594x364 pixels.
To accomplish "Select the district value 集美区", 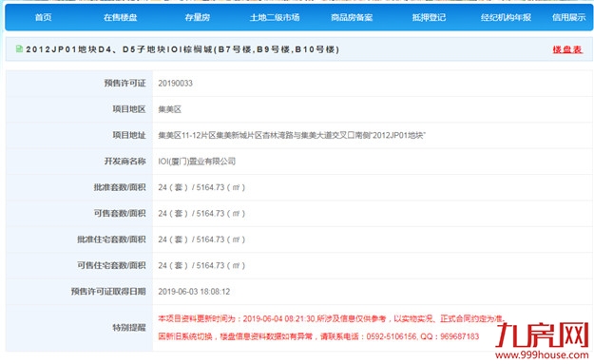I will 170,109.
